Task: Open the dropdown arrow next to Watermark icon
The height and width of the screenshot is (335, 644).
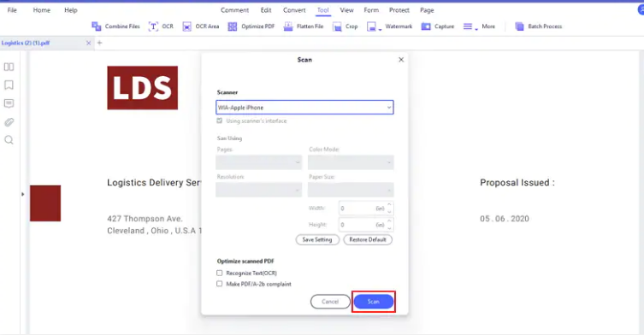Action: (381, 29)
